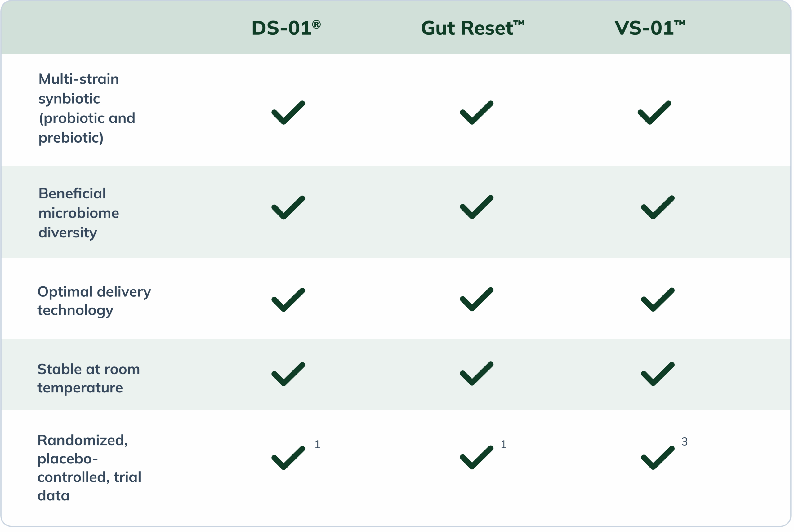Select the DS-01 column header
The height and width of the screenshot is (532, 794).
(286, 28)
